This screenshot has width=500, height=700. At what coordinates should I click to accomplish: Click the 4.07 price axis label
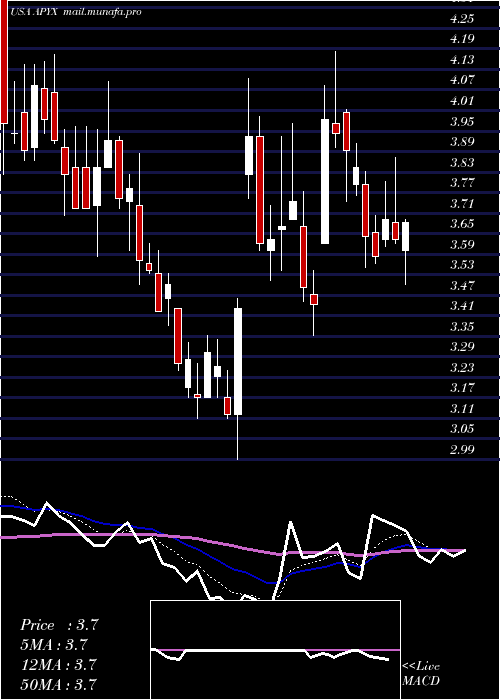[x=462, y=80]
